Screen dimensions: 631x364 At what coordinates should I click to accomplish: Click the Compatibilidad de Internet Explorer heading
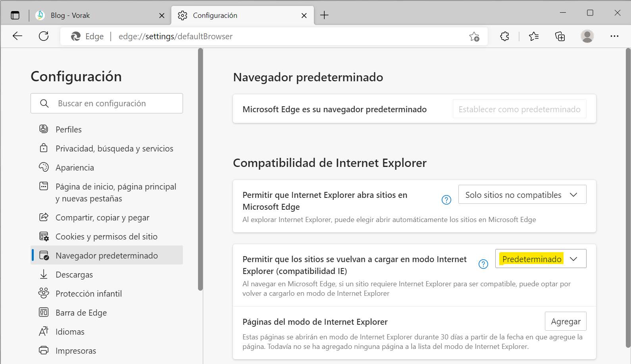330,163
